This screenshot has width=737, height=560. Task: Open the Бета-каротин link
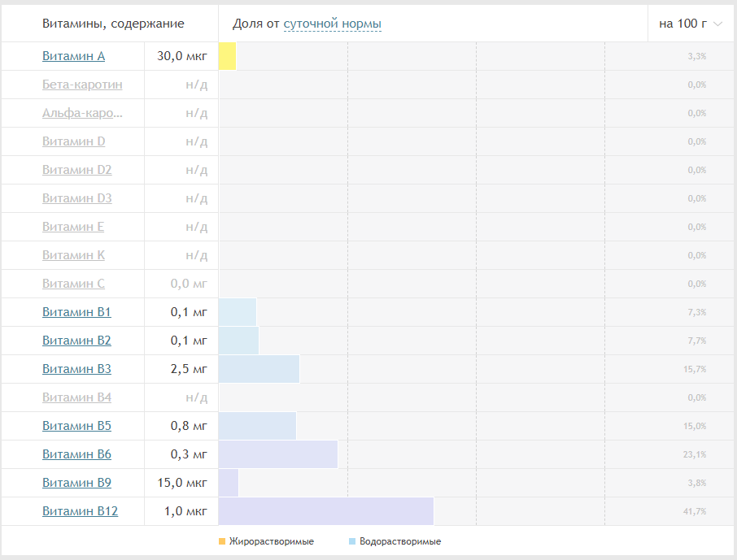coord(82,85)
